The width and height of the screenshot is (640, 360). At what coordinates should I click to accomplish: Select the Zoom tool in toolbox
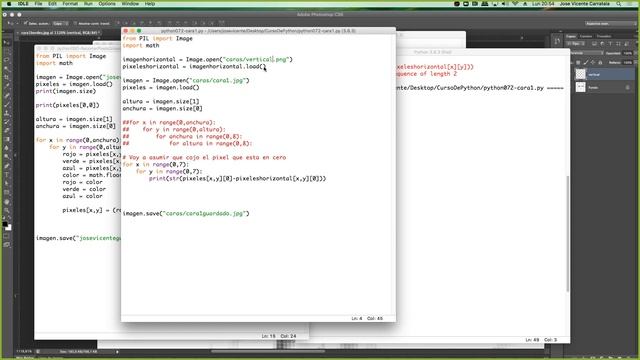pyautogui.click(x=7, y=211)
